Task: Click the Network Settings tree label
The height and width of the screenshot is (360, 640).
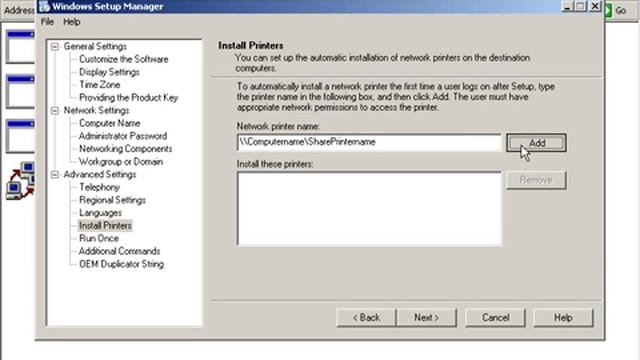Action: [96, 110]
